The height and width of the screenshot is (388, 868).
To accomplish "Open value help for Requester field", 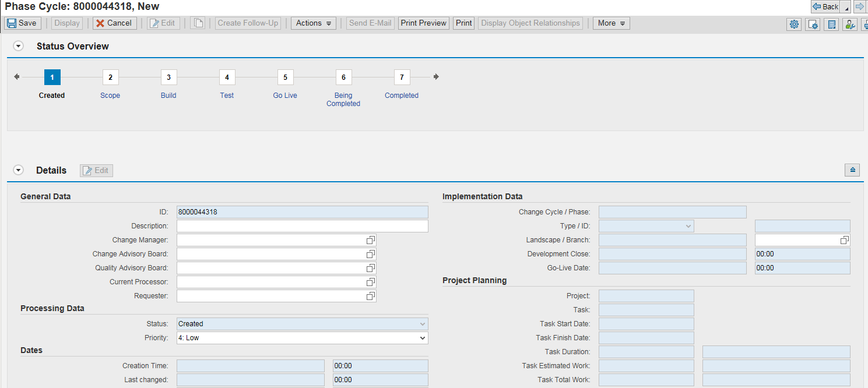I will [370, 296].
